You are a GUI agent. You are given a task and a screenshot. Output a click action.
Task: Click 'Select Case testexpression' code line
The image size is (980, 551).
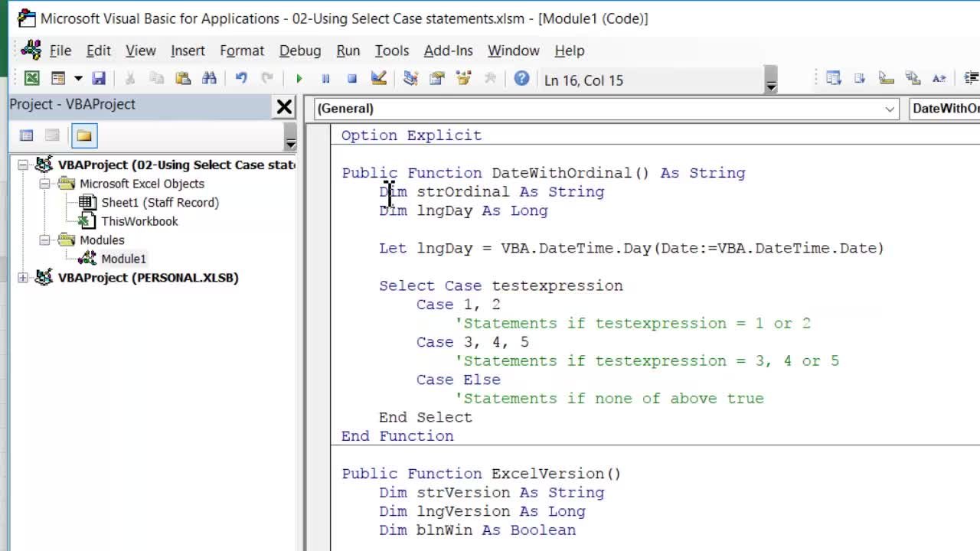(x=501, y=285)
